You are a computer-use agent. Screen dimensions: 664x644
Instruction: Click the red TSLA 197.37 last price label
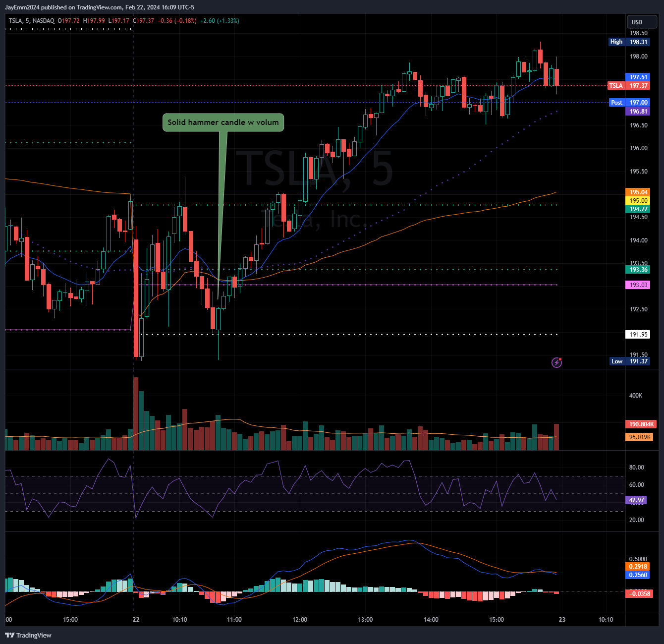pos(628,86)
